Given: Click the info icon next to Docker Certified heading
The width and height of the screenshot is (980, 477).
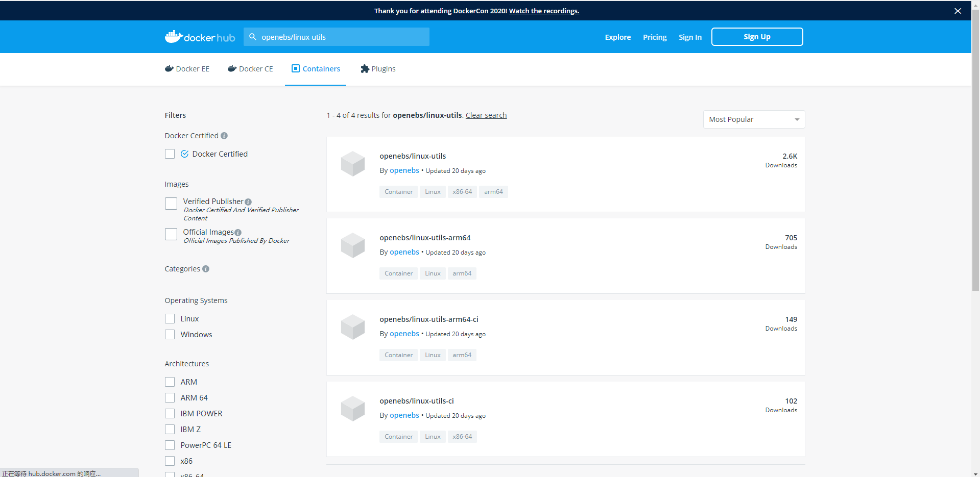Looking at the screenshot, I should [224, 136].
